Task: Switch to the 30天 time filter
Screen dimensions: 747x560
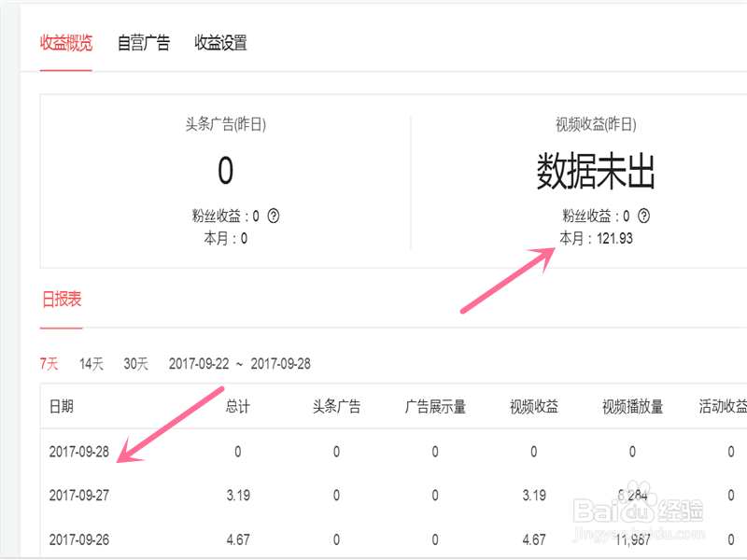Action: click(134, 364)
